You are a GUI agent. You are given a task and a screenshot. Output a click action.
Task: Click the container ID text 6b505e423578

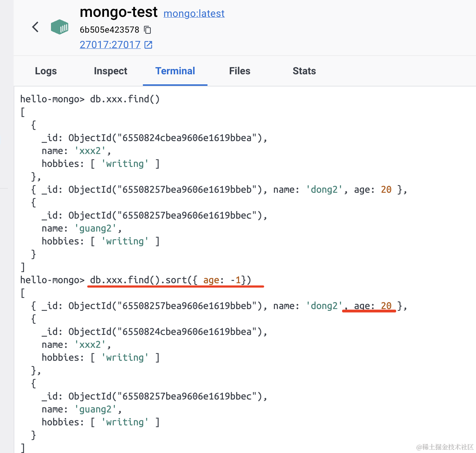[109, 30]
